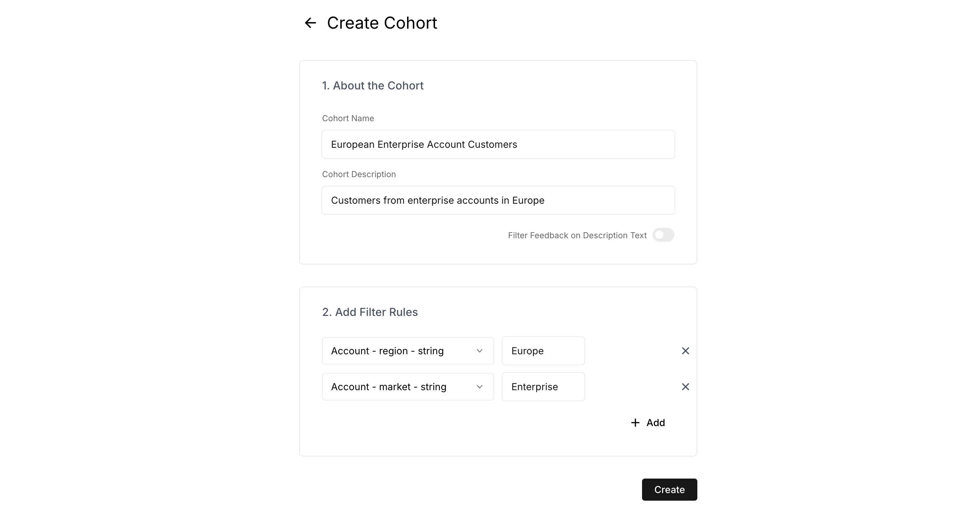Click the Cohort Name field label

[348, 118]
